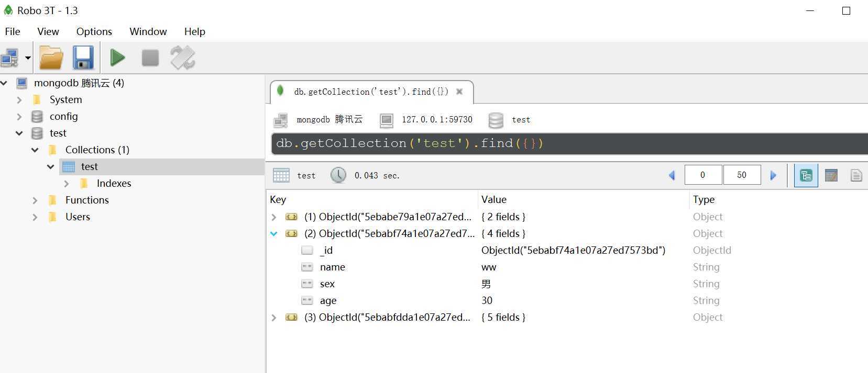This screenshot has width=868, height=373.
Task: Select the name field row
Action: (567, 267)
